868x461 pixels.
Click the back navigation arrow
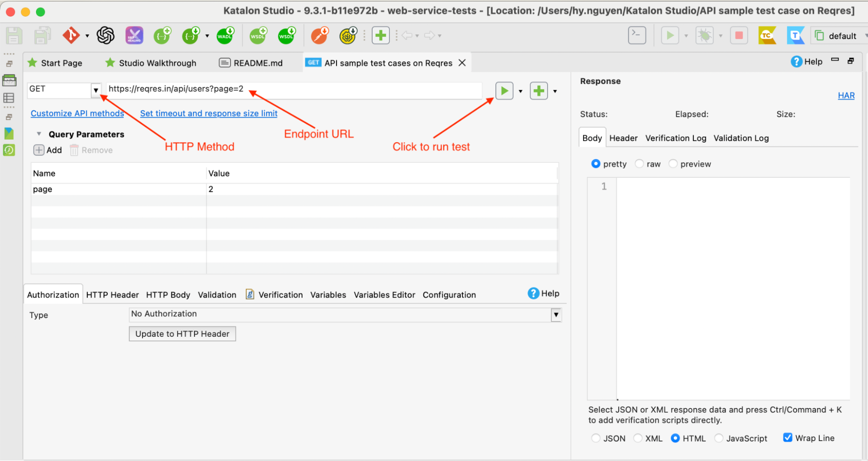[407, 36]
